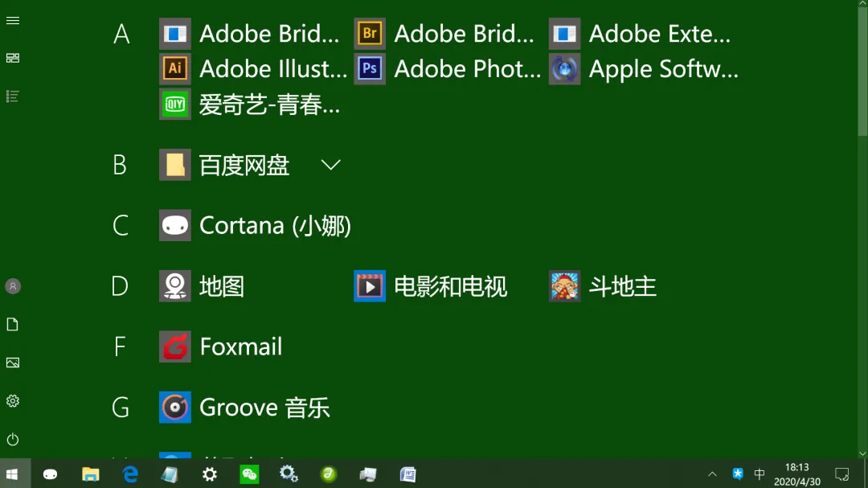Expand the 百度网盘 group chevron
This screenshot has height=488, width=868.
pos(330,164)
